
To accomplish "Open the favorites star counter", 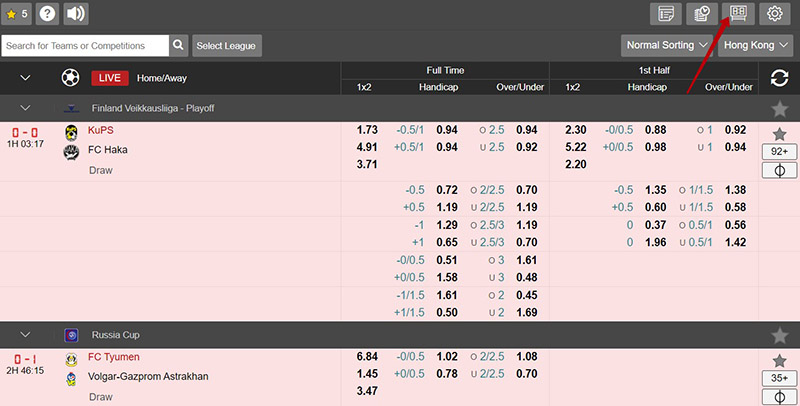I will click(17, 14).
